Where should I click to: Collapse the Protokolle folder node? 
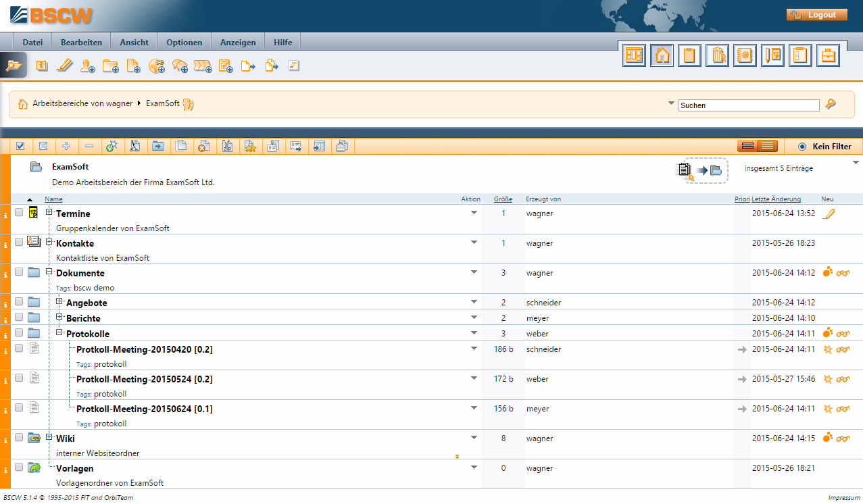coord(59,332)
